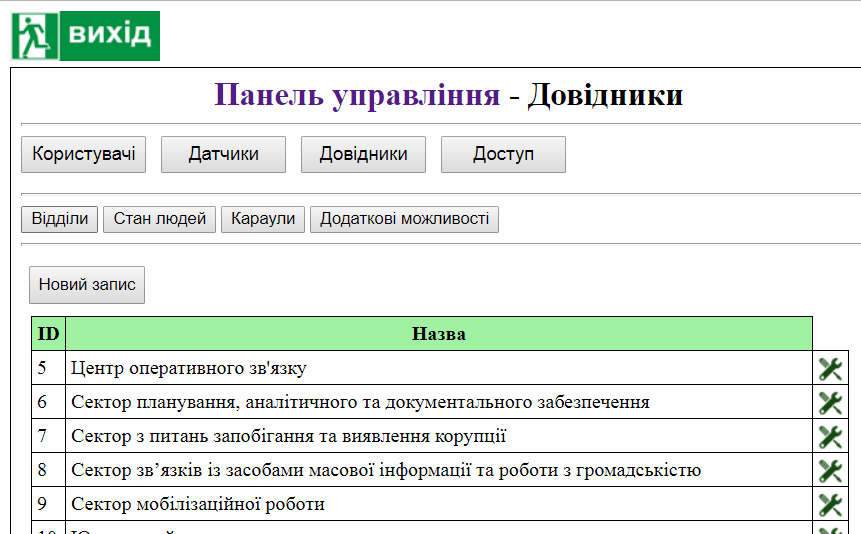Open Додаткові можливості
Screen dimensions: 861x534
404,219
